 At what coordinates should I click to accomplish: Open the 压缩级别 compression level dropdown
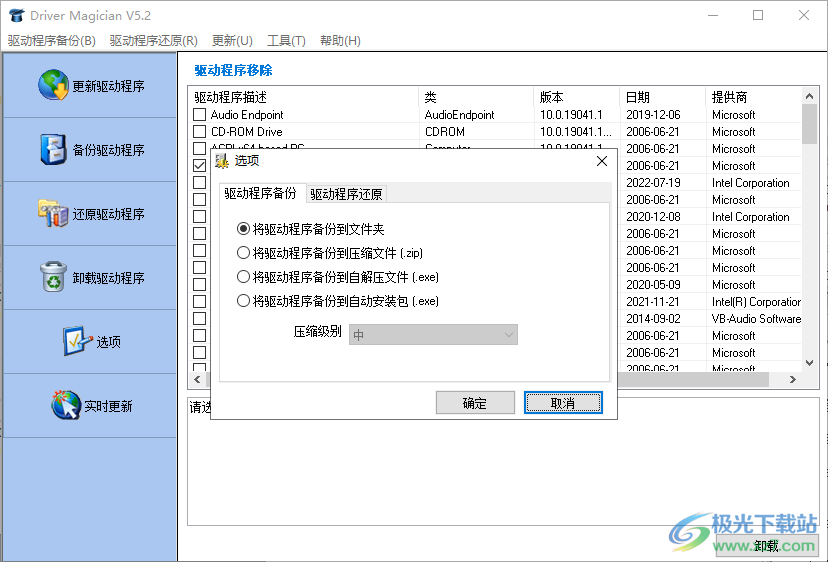tap(433, 334)
